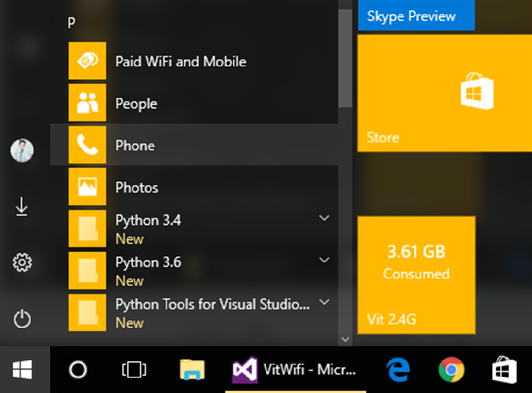Click the app list scrollbar thumb
The image size is (532, 393).
[x=346, y=58]
